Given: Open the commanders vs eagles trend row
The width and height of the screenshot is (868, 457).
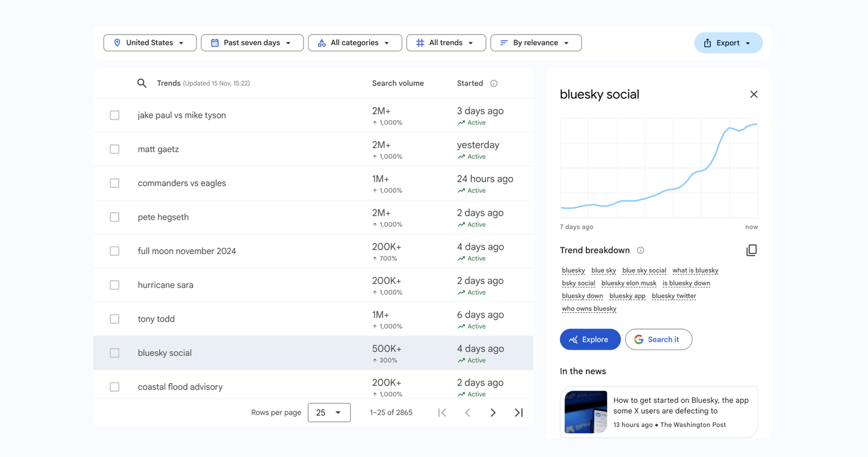Looking at the screenshot, I should [313, 183].
